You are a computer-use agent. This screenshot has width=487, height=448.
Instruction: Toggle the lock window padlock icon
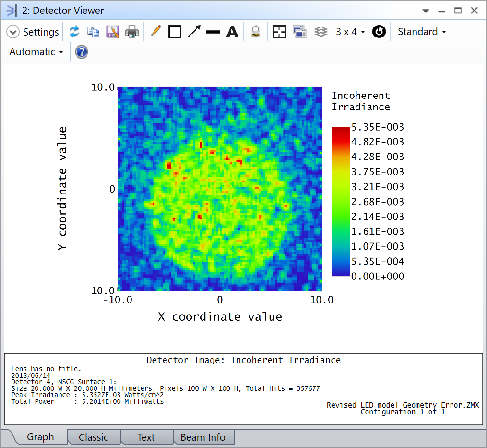click(x=256, y=32)
